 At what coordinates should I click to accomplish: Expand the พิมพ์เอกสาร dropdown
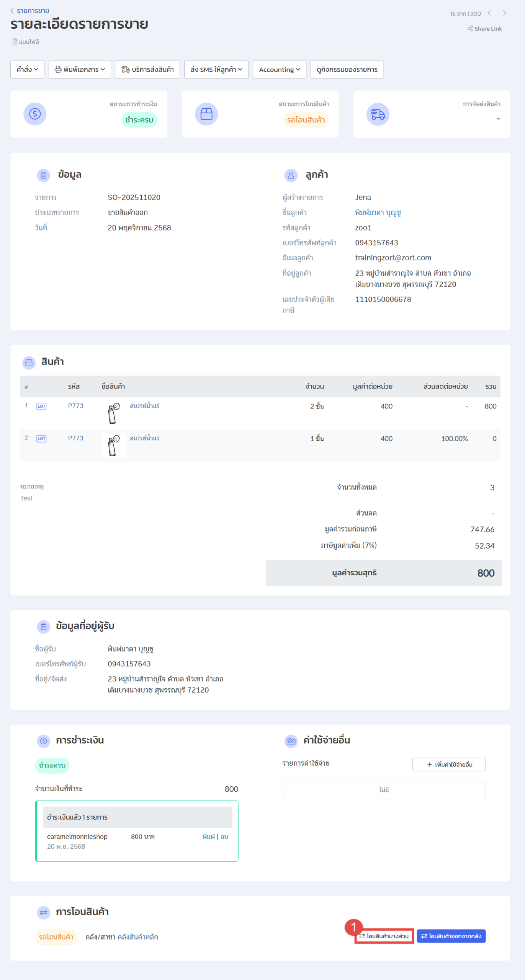pos(80,69)
